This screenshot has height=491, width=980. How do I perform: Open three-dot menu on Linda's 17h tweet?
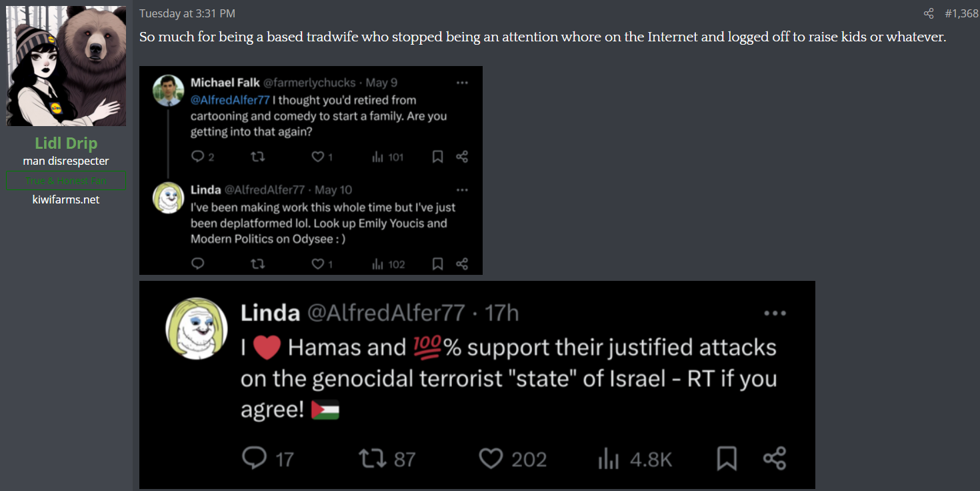pos(775,314)
